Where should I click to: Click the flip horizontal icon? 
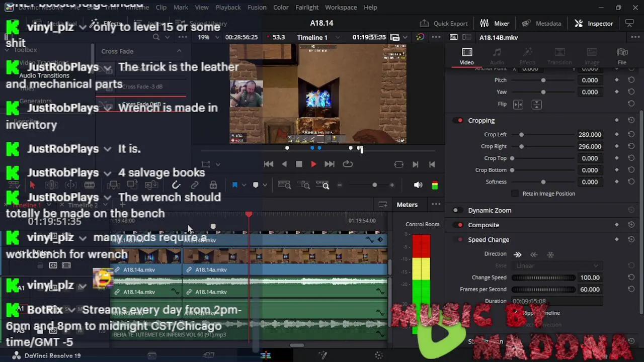click(518, 104)
